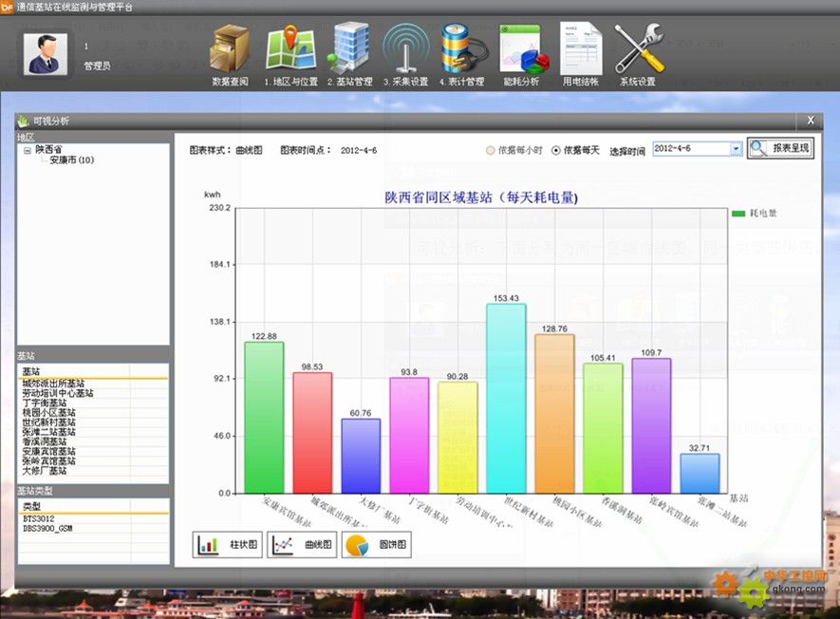
Task: Click the administrator avatar picture
Action: point(46,53)
